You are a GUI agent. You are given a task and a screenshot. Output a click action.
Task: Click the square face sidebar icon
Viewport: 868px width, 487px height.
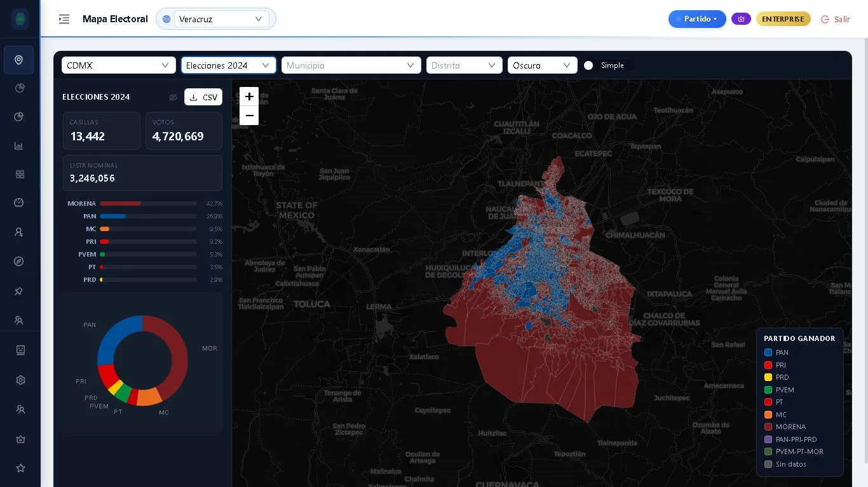[20, 350]
